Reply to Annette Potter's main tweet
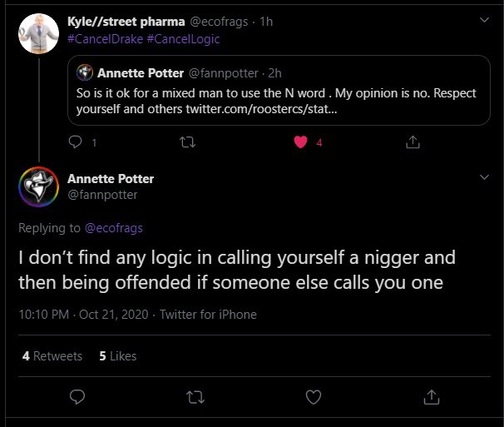Image resolution: width=504 pixels, height=427 pixels. tap(77, 397)
